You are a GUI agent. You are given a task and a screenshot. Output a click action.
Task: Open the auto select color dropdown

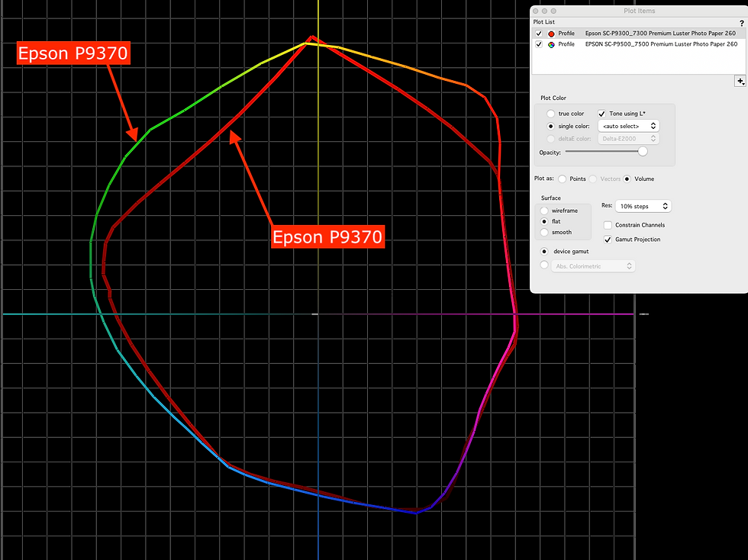coord(629,126)
